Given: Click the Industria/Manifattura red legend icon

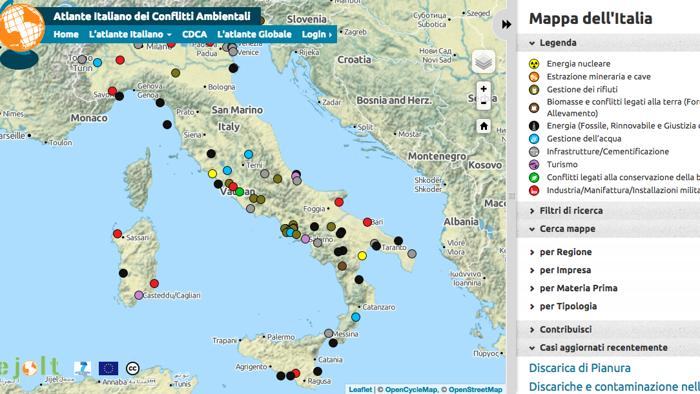Looking at the screenshot, I should tap(534, 191).
